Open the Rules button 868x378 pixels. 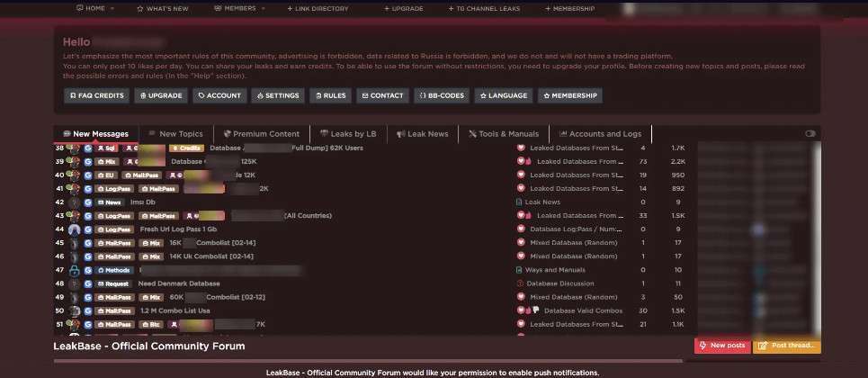pos(330,95)
